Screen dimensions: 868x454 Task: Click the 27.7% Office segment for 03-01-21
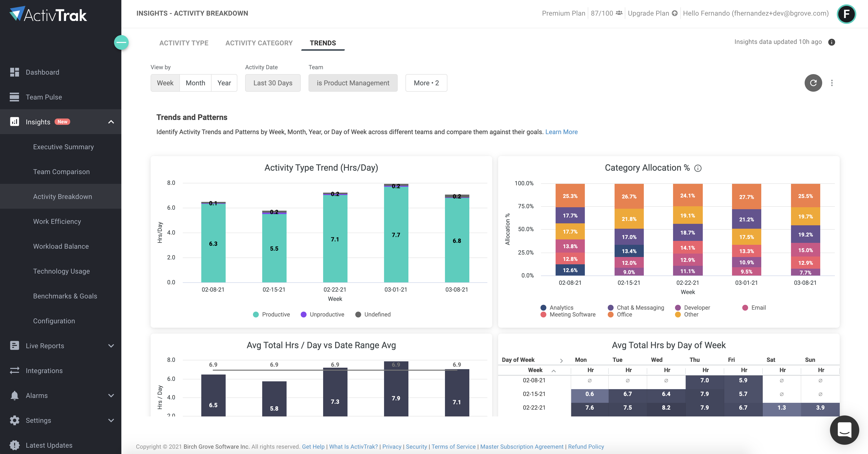click(x=746, y=197)
